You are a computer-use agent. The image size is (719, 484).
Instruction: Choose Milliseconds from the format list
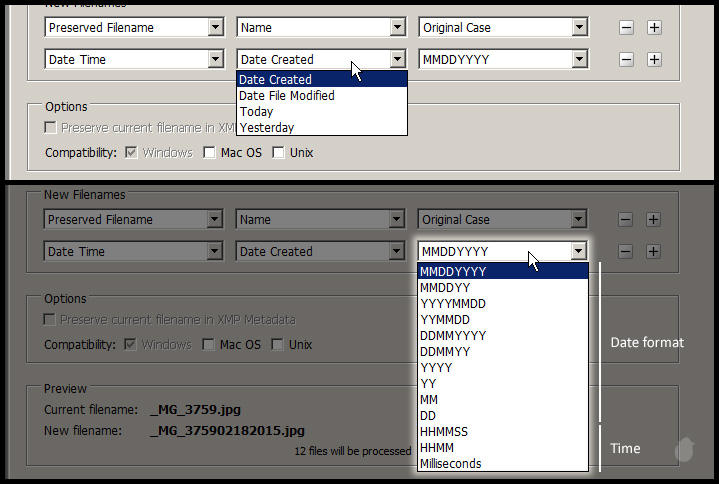coord(451,464)
